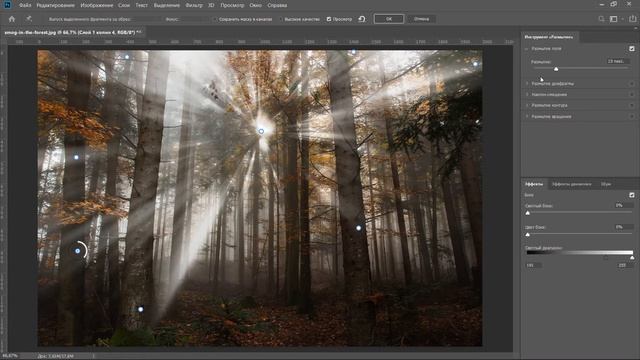Click the Размытие slider handle
The image size is (640, 360).
[556, 69]
